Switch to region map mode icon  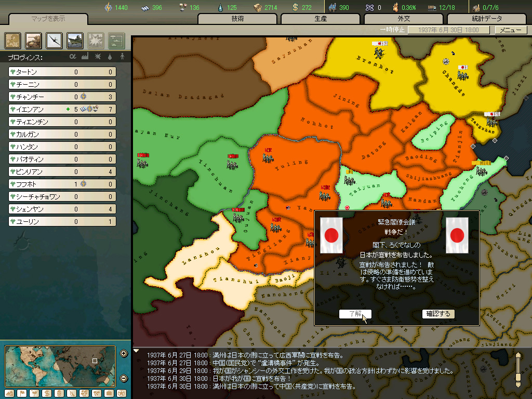point(84,393)
